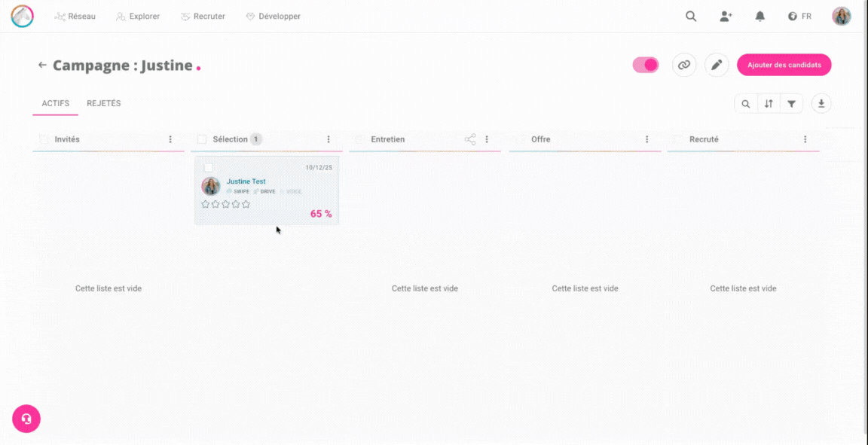Rate candidate with fifth star
Screen dimensions: 868x445
pyautogui.click(x=246, y=204)
